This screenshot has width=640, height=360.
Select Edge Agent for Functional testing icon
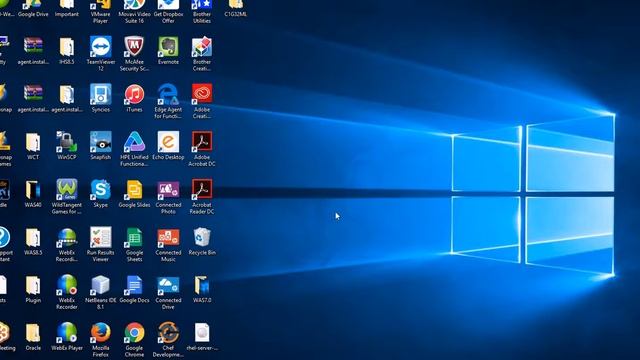coord(168,94)
